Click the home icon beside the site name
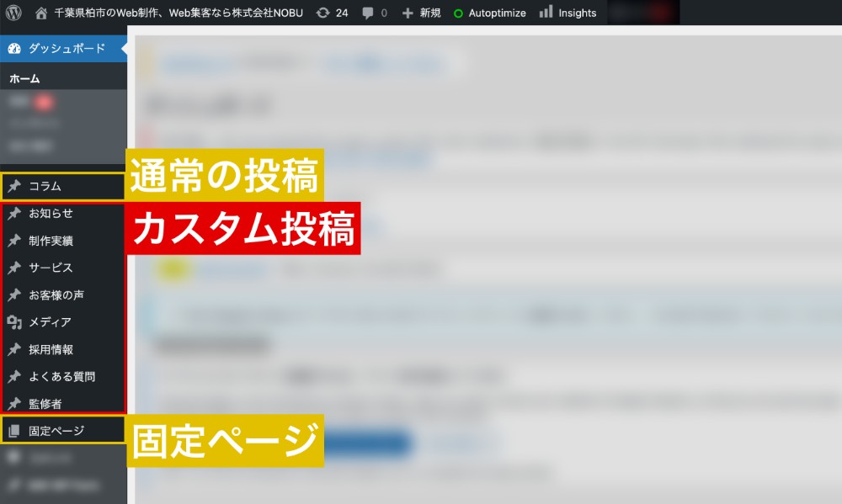The image size is (842, 504). pos(40,13)
